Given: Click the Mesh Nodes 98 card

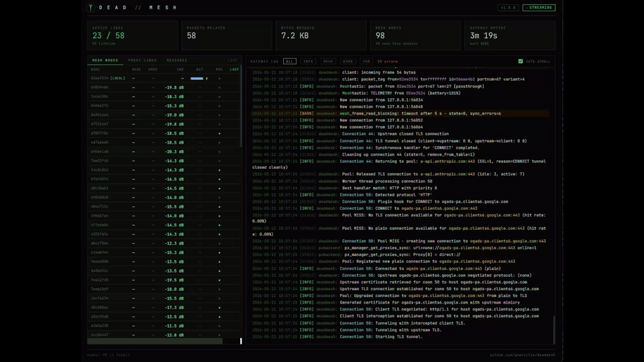Looking at the screenshot, I should 415,36.
